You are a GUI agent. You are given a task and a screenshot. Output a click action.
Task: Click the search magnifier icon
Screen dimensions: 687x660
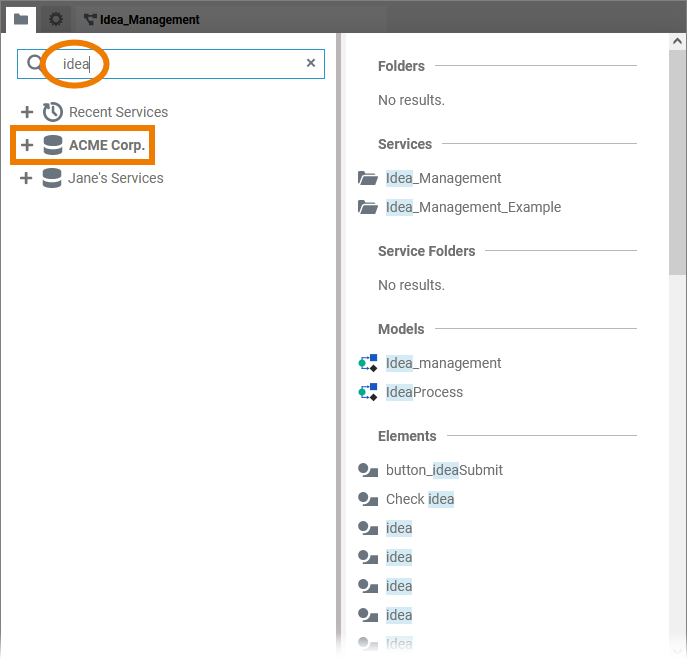point(35,63)
